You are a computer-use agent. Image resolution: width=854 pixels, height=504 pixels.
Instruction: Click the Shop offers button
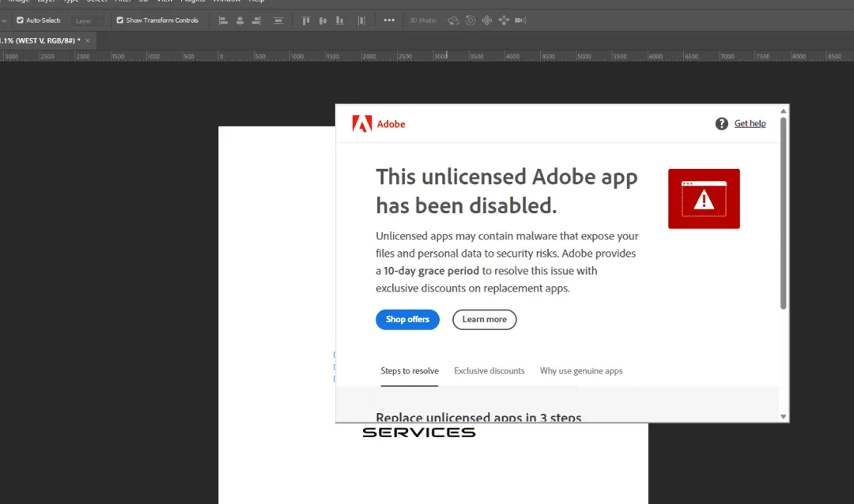tap(407, 319)
